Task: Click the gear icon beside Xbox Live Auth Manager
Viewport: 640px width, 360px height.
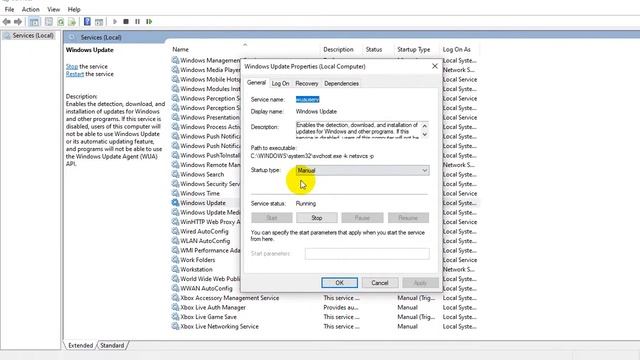Action: pyautogui.click(x=175, y=307)
